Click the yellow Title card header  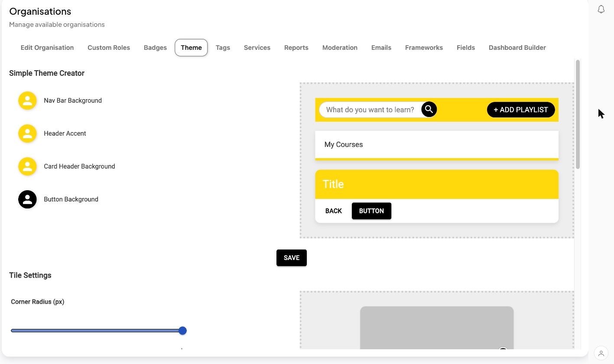[437, 184]
